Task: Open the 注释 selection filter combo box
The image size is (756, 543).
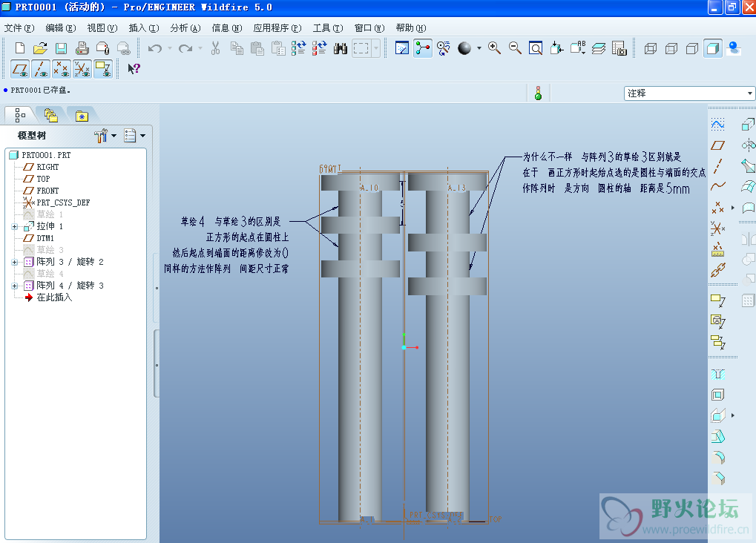Action: coord(689,93)
